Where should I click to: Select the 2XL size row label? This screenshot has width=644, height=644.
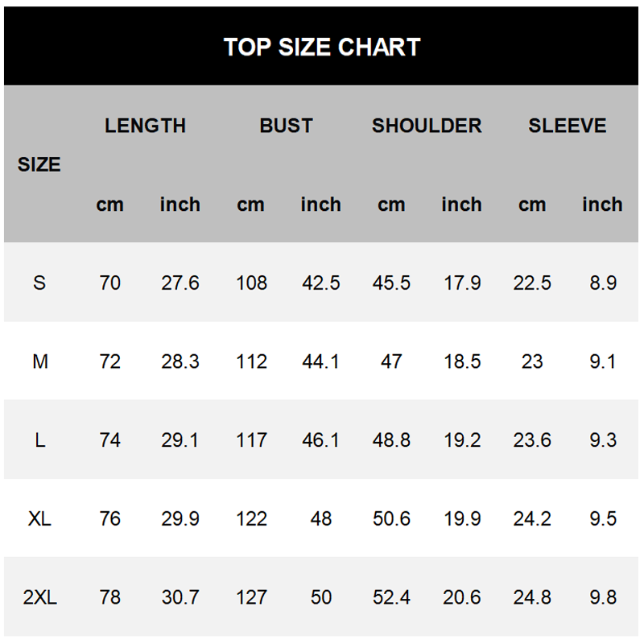[x=39, y=597]
